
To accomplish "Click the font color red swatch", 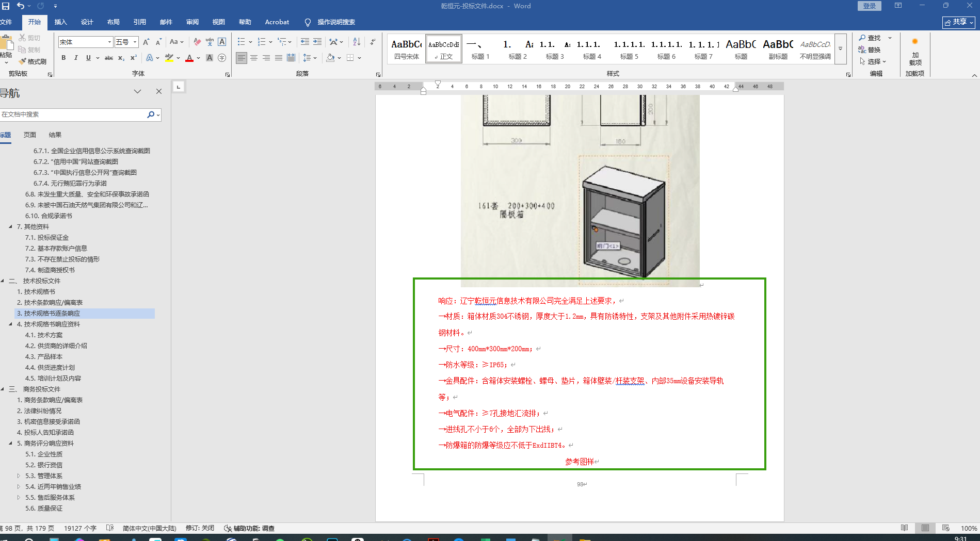I will 189,58.
